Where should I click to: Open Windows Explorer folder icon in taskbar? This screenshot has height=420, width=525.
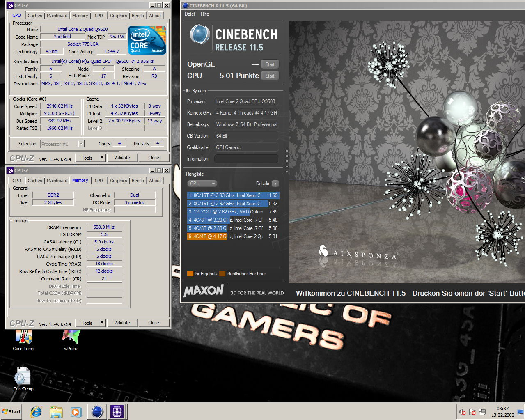[x=56, y=412]
